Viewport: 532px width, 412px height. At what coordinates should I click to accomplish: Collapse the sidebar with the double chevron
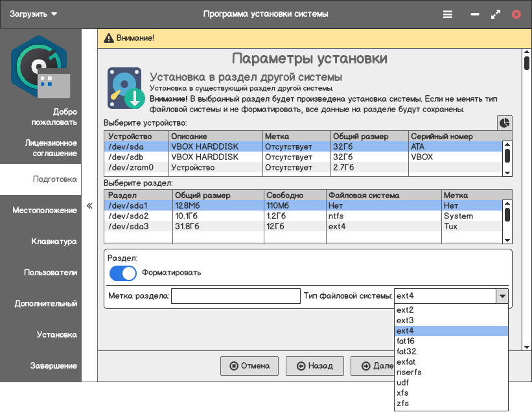point(89,206)
